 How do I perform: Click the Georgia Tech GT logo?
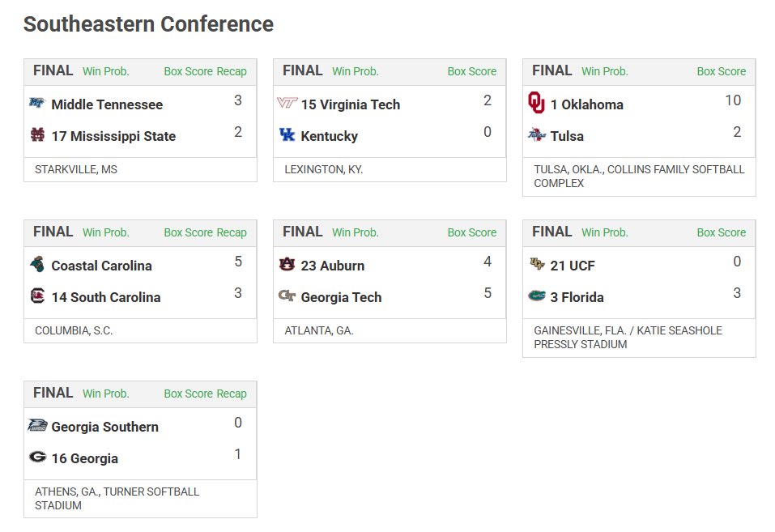tap(287, 296)
